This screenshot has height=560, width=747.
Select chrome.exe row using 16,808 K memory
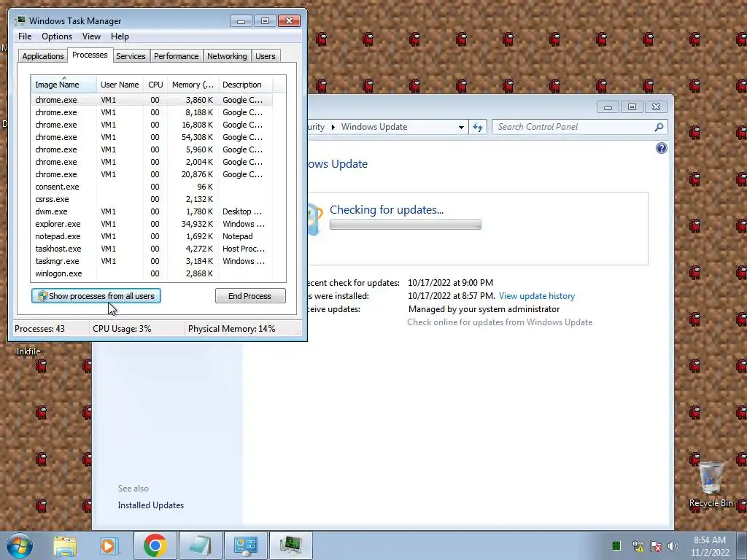coord(152,125)
